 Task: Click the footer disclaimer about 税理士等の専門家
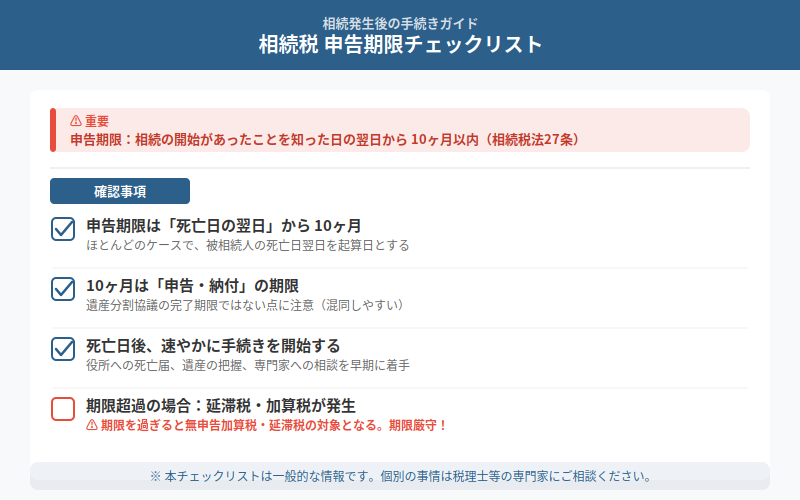tap(400, 476)
